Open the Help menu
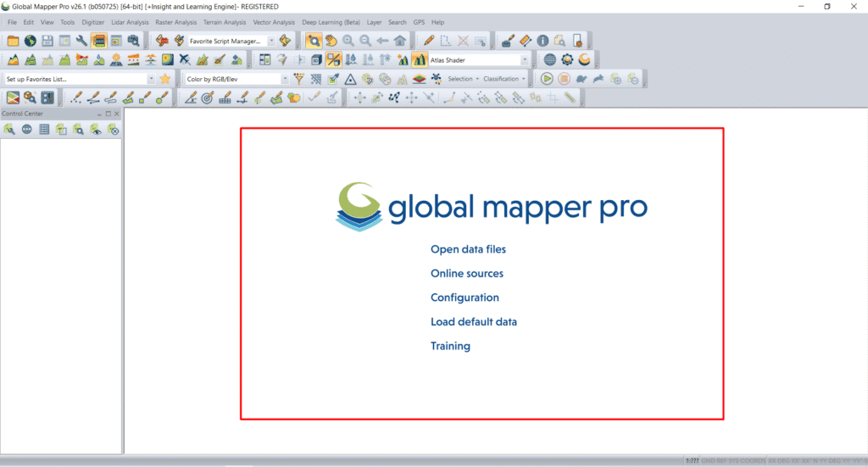This screenshot has width=868, height=467. pos(438,22)
